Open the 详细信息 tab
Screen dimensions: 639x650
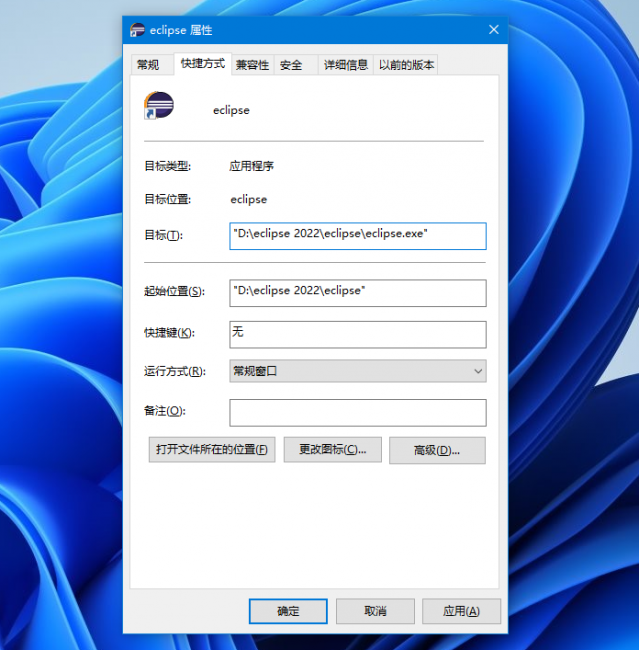point(346,65)
